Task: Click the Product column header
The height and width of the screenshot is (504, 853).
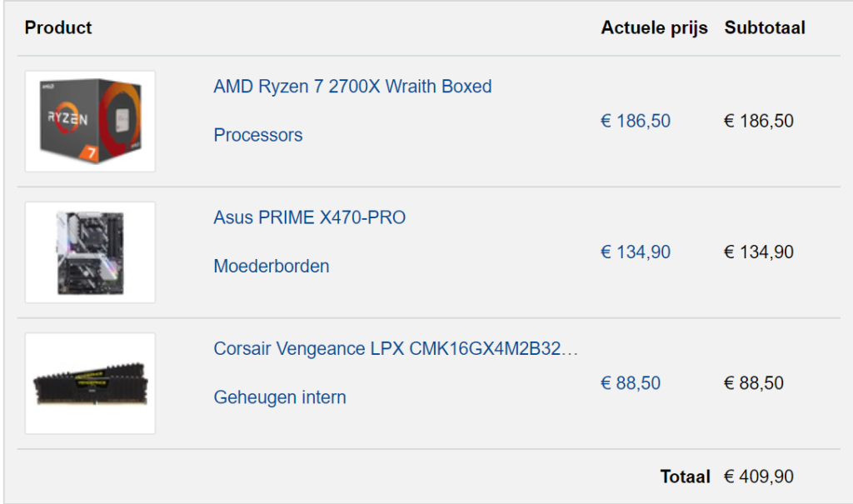Action: pyautogui.click(x=58, y=27)
